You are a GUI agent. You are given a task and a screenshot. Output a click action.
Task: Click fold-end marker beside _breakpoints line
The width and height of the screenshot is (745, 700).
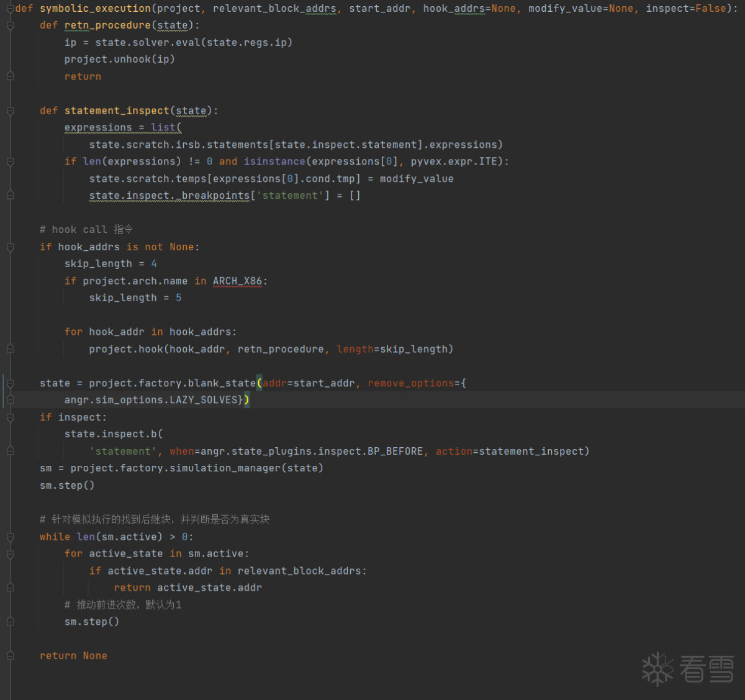[x=11, y=196]
